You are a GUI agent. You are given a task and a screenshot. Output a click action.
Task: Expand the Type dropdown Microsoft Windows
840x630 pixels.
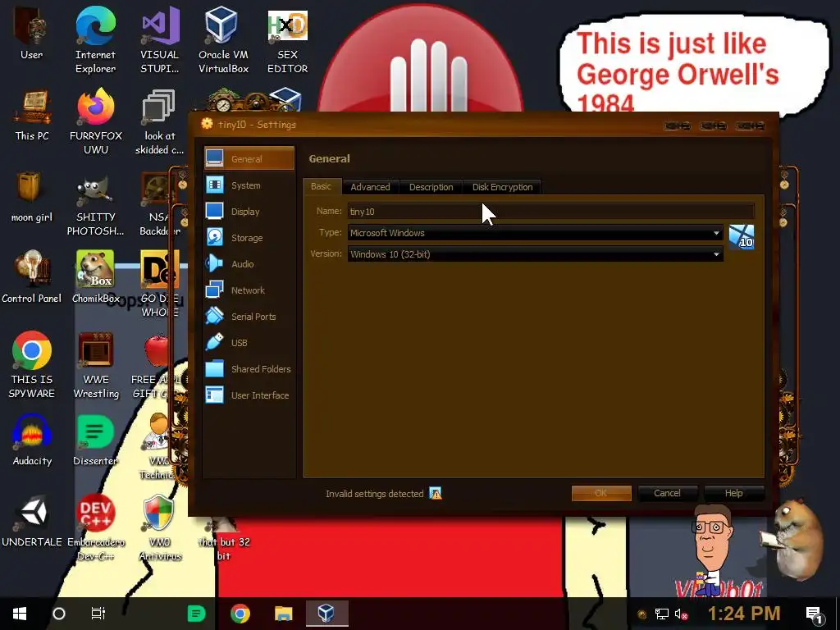(535, 232)
